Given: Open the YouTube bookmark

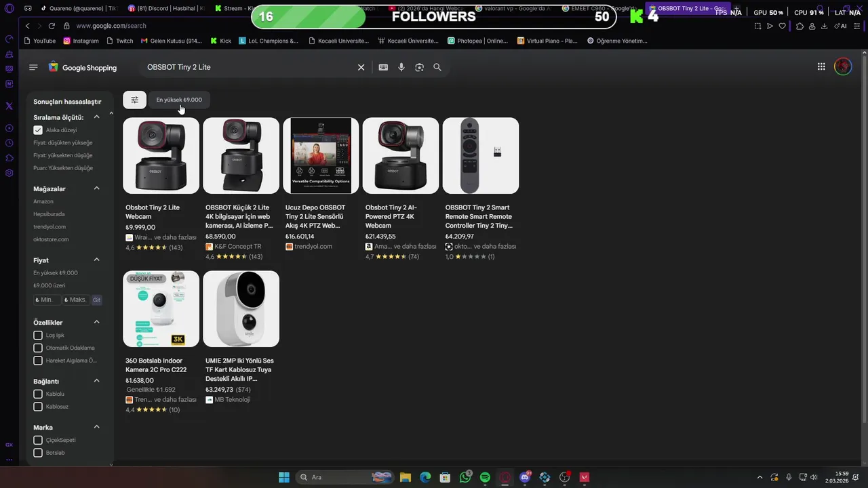Looking at the screenshot, I should 40,41.
